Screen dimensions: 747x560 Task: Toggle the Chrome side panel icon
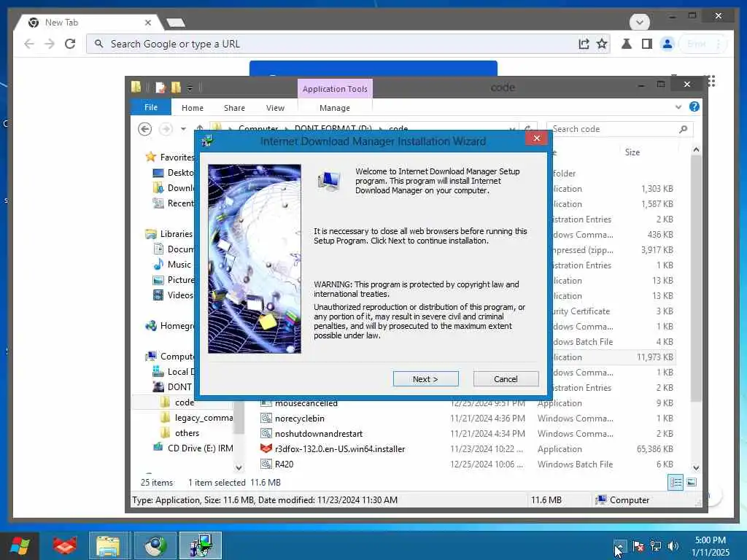(x=646, y=44)
